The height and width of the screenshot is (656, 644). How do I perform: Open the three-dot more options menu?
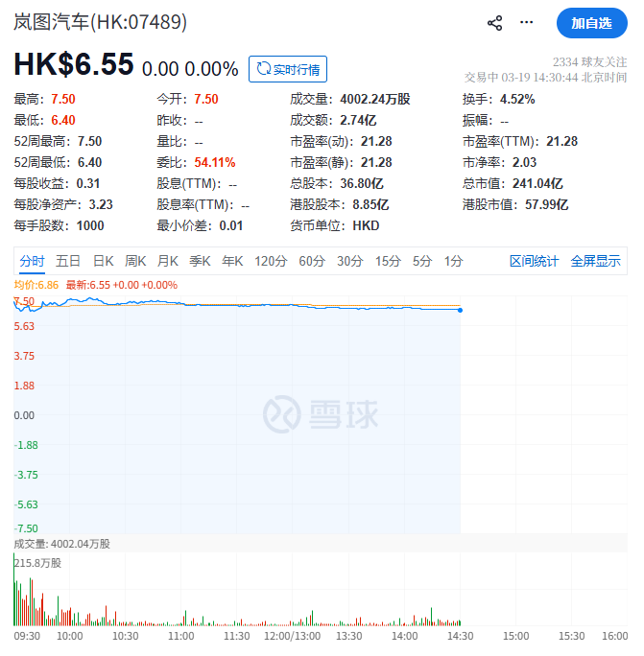tap(526, 22)
